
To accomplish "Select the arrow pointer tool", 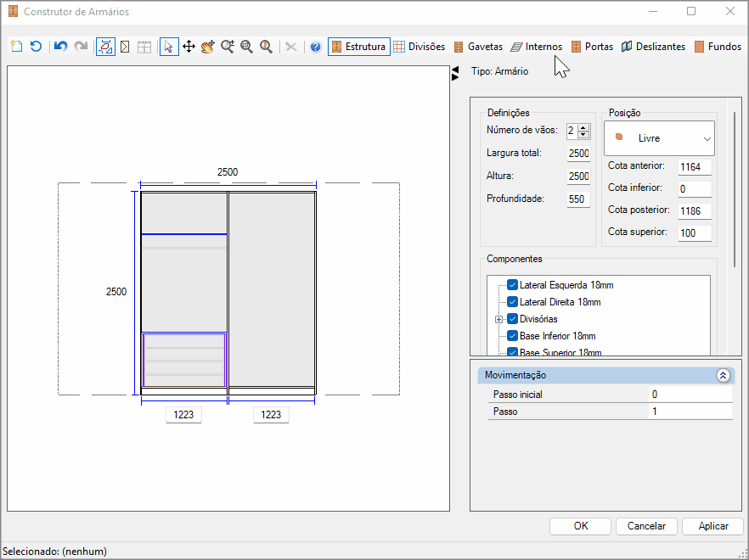I will tap(169, 47).
